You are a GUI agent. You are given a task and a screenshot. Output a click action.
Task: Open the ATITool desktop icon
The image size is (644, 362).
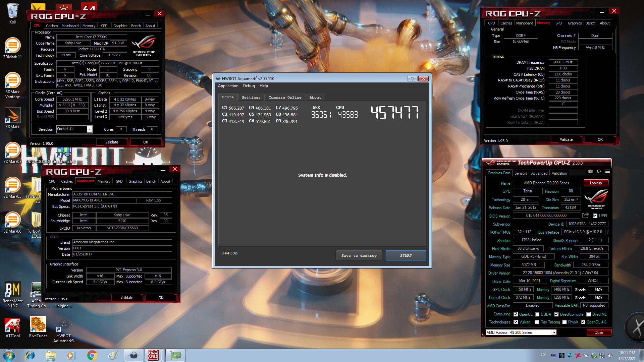pyautogui.click(x=12, y=328)
